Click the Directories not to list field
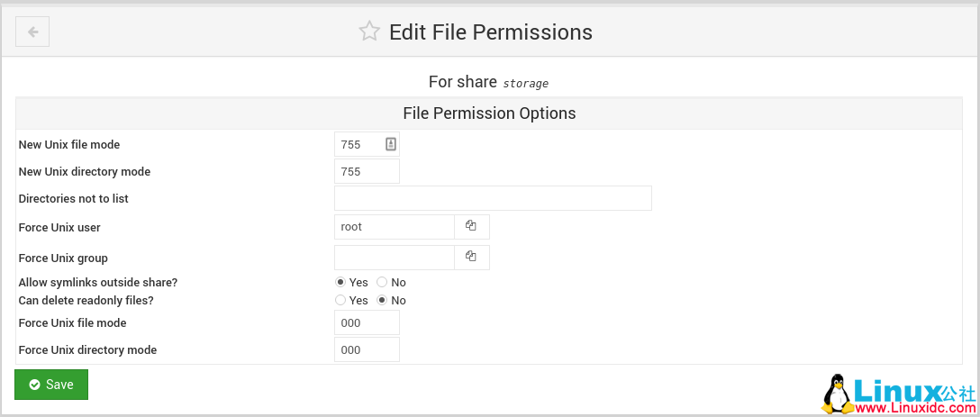 [x=493, y=198]
